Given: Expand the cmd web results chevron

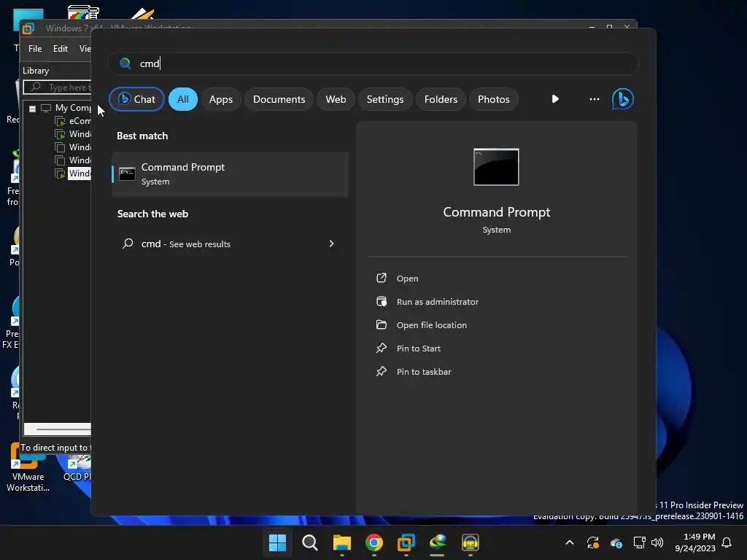Looking at the screenshot, I should click(331, 244).
